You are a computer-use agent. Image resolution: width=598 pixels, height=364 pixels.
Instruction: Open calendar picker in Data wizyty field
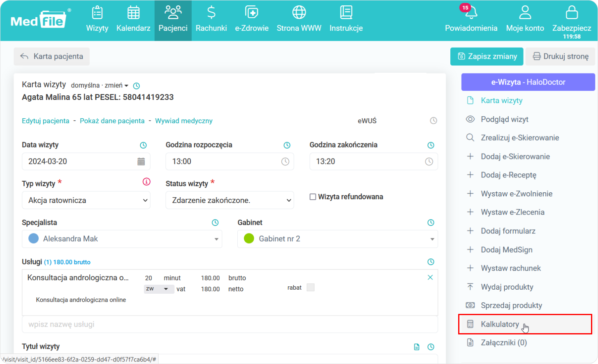coord(141,161)
